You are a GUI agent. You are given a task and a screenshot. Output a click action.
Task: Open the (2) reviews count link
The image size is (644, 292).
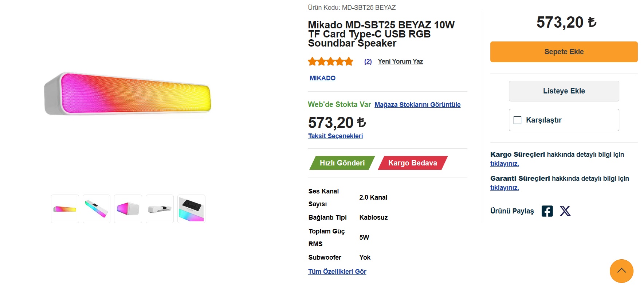tap(368, 61)
